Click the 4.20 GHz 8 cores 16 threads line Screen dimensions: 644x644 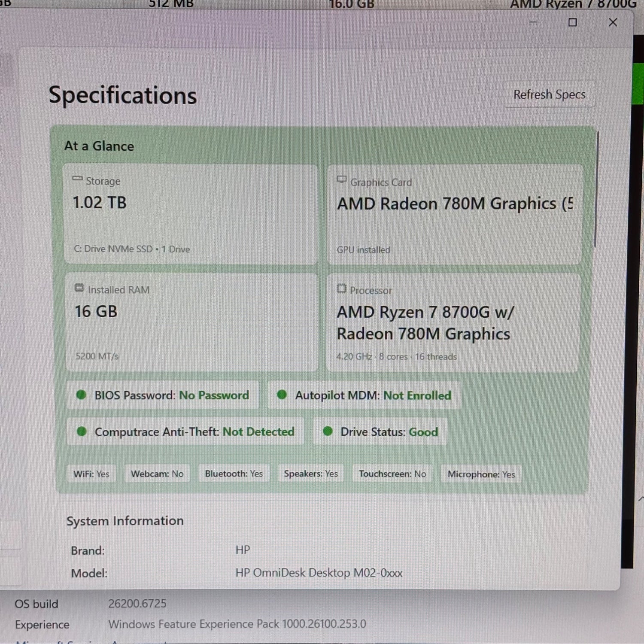click(x=397, y=356)
